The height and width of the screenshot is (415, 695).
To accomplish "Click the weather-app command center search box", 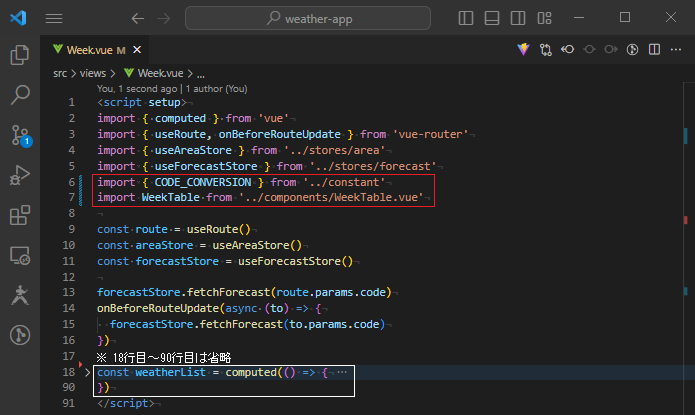I will pyautogui.click(x=308, y=18).
